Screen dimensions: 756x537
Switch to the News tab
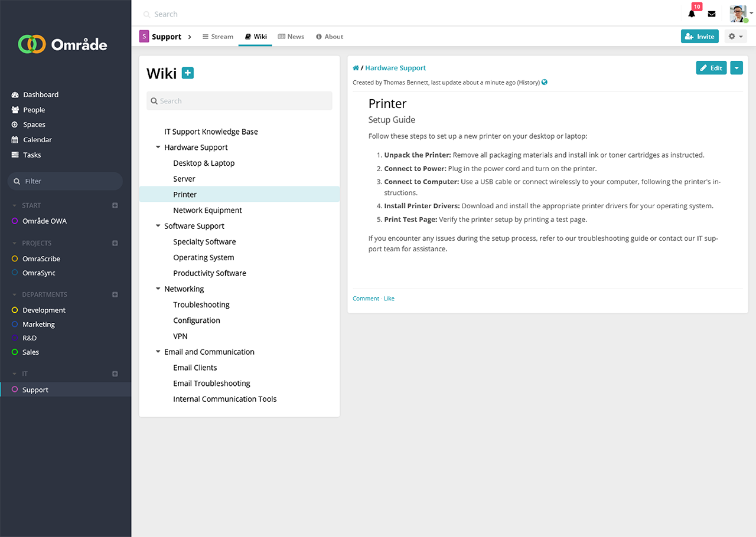coord(291,37)
